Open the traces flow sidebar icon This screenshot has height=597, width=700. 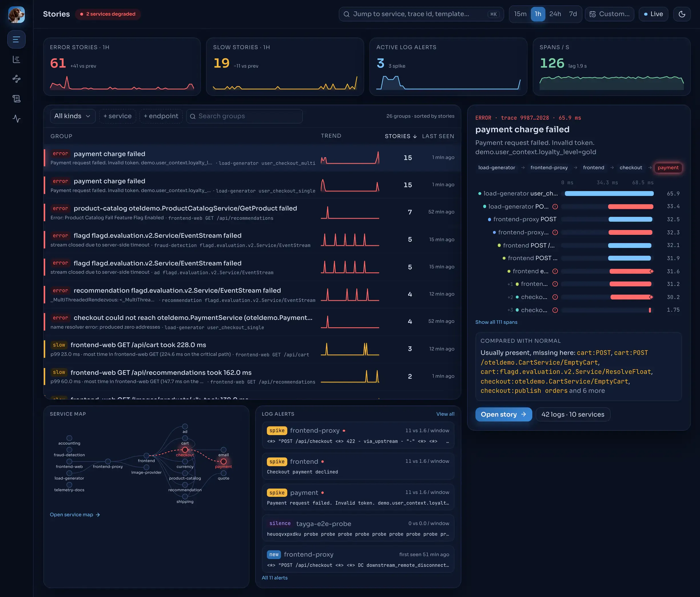pos(16,79)
